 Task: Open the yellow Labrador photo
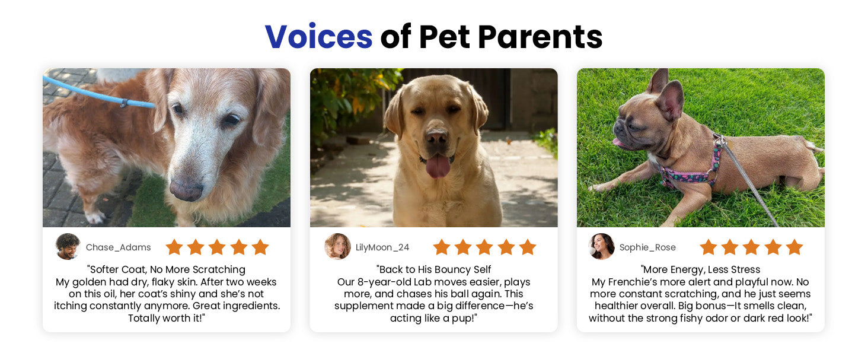(x=433, y=148)
